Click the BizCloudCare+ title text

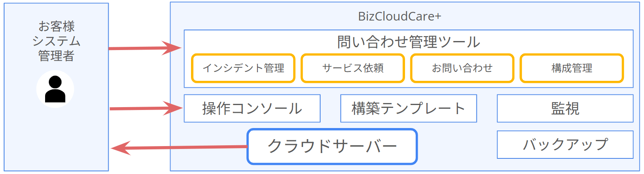tap(400, 16)
